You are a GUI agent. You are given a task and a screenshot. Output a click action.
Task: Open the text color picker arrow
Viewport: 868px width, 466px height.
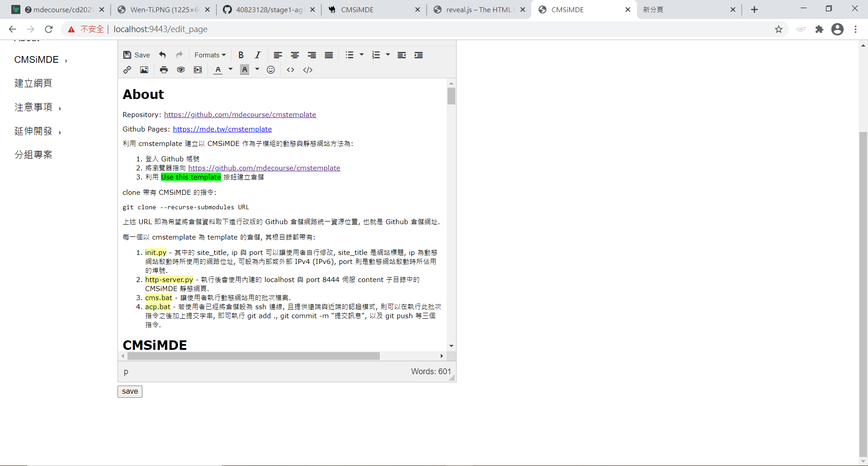[231, 70]
